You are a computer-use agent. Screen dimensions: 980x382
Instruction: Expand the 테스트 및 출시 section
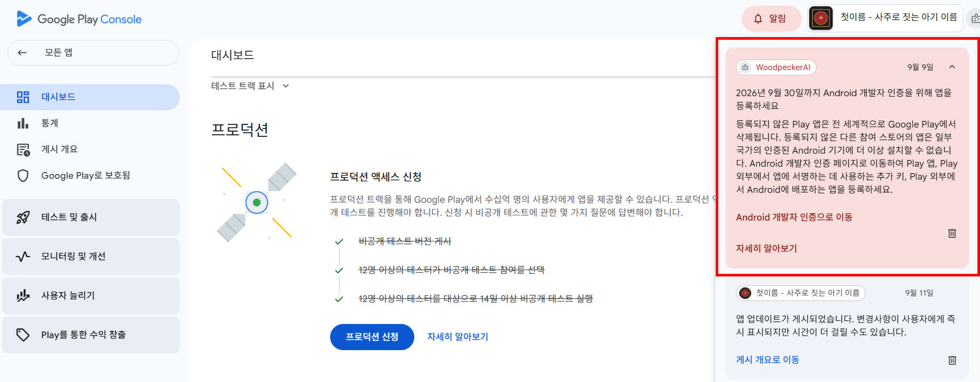[x=91, y=217]
